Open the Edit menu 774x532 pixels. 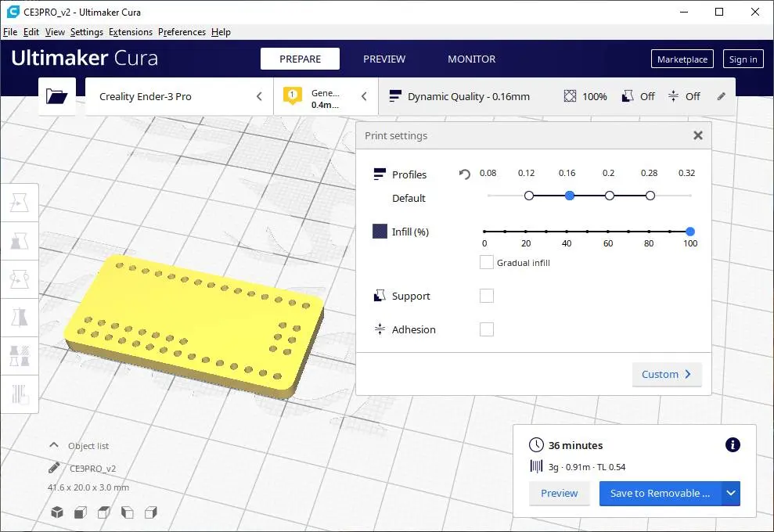point(31,32)
